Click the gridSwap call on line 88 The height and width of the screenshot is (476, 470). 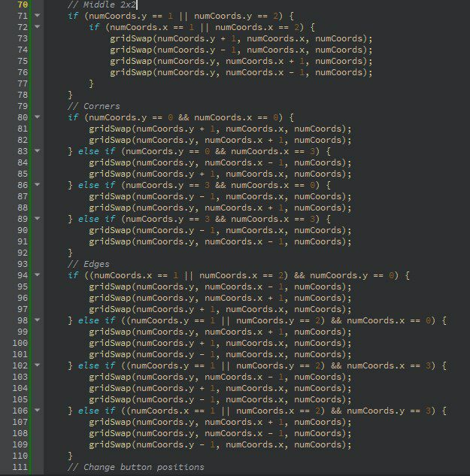click(x=220, y=208)
